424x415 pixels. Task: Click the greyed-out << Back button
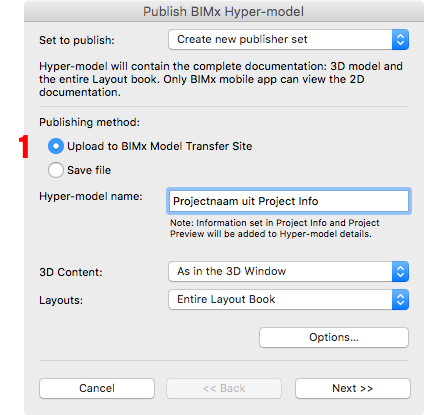click(x=224, y=388)
